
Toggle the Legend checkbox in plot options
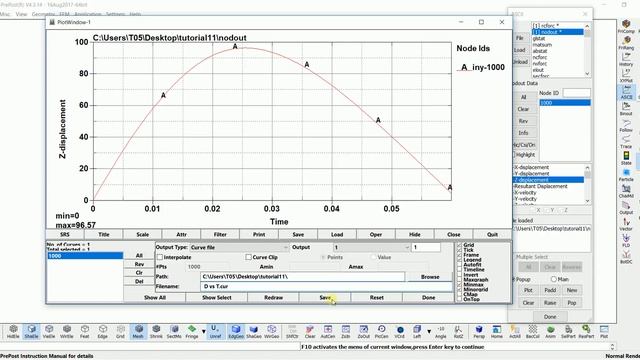460,260
